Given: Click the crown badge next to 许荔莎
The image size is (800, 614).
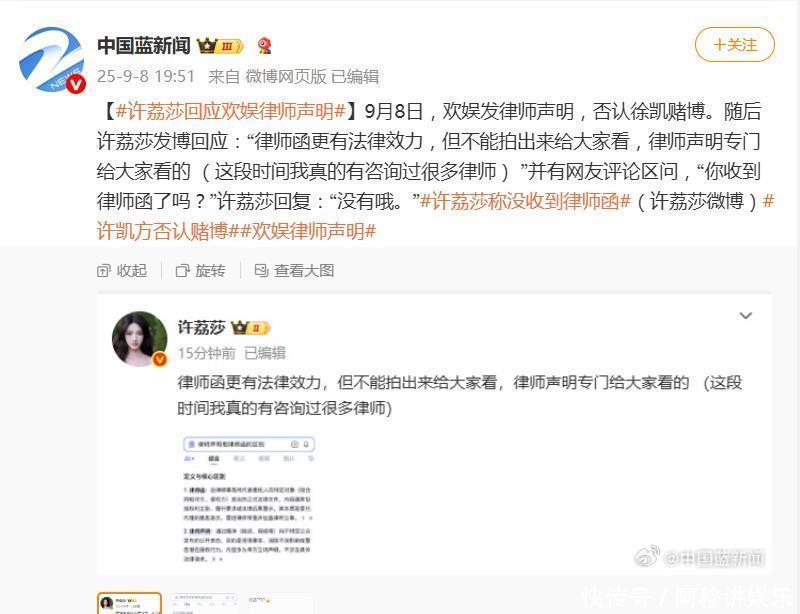Looking at the screenshot, I should pos(250,328).
